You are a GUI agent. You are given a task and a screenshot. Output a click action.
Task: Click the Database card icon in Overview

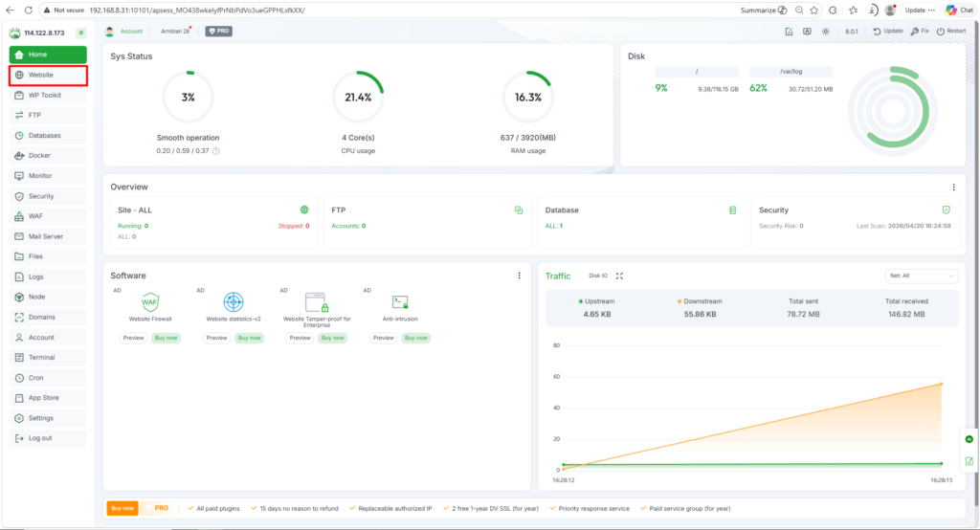732,210
